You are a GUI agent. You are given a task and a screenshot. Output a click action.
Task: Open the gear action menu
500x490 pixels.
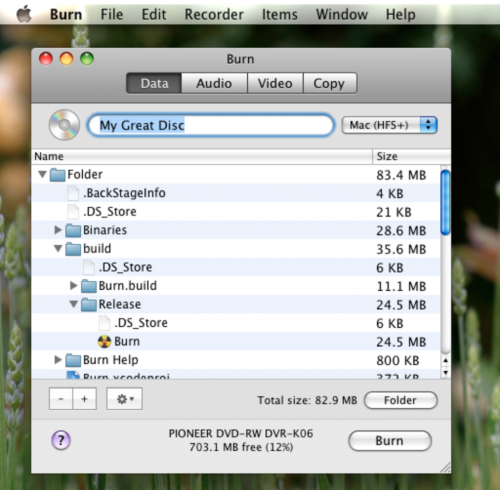click(x=124, y=399)
